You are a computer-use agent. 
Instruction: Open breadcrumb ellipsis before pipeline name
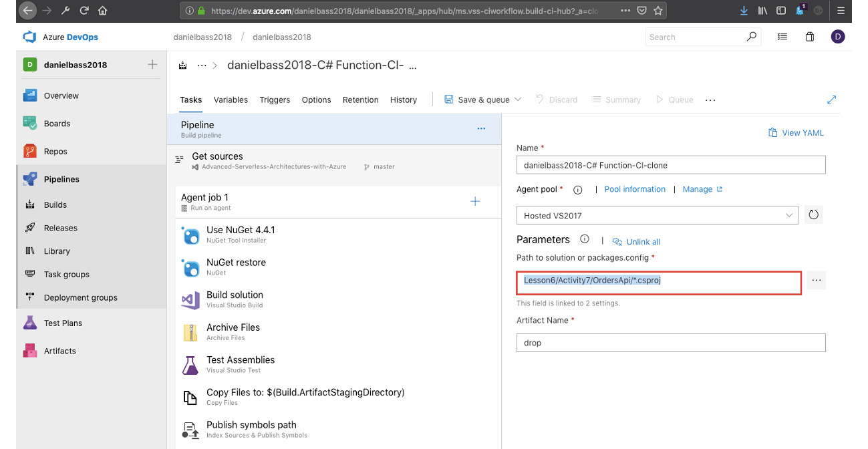(202, 65)
